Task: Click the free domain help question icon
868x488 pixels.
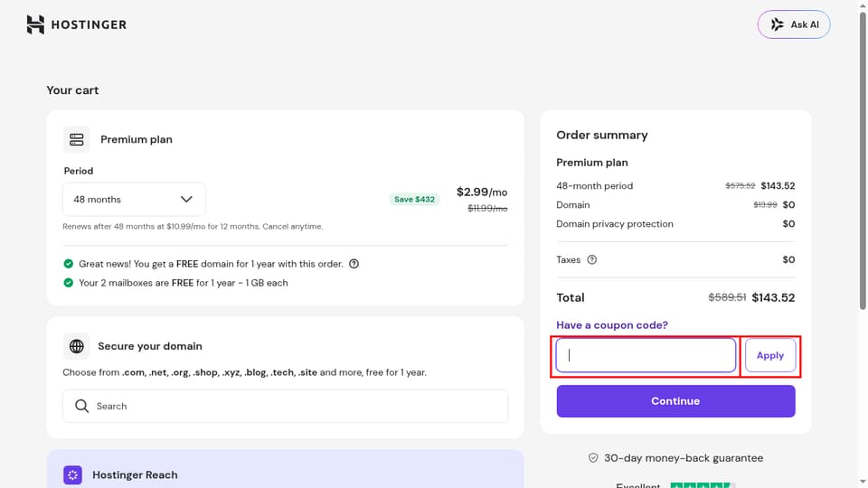Action: click(354, 264)
